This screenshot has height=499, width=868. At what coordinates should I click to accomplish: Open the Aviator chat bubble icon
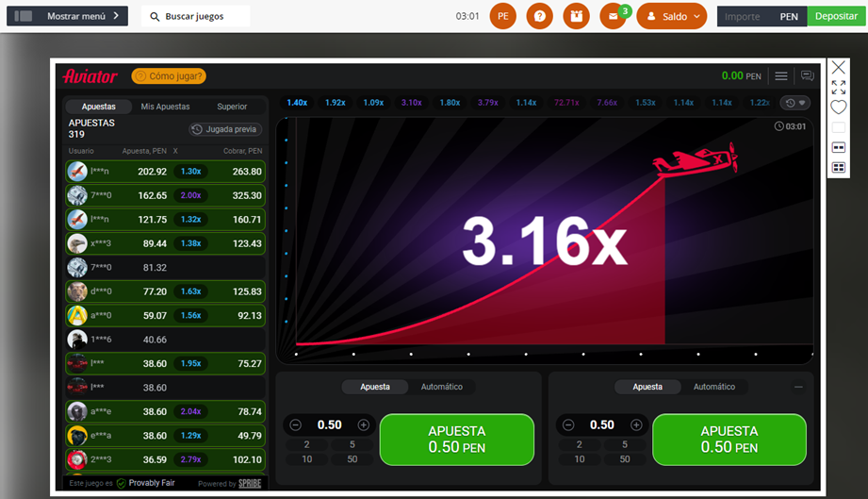[807, 76]
